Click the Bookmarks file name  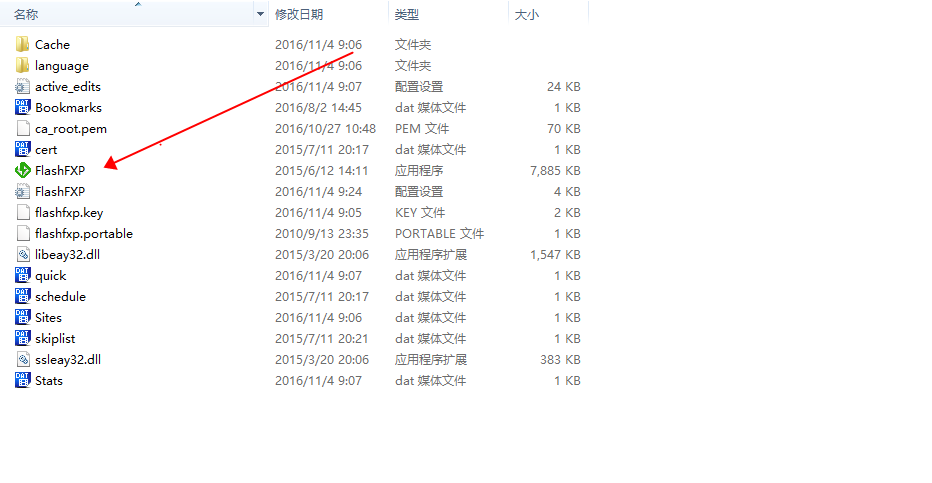pyautogui.click(x=68, y=108)
